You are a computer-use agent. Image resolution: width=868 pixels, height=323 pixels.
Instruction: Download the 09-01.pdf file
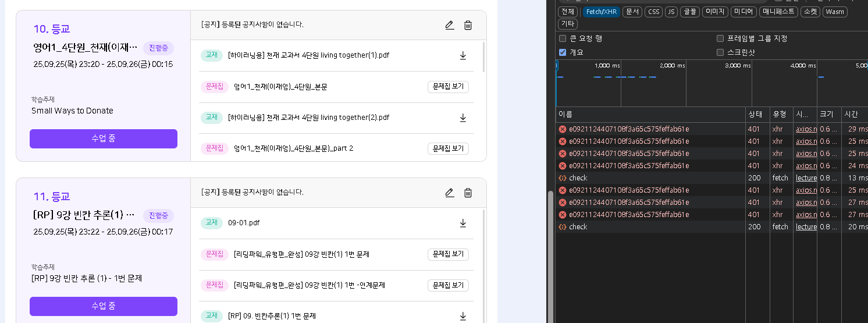tap(463, 223)
